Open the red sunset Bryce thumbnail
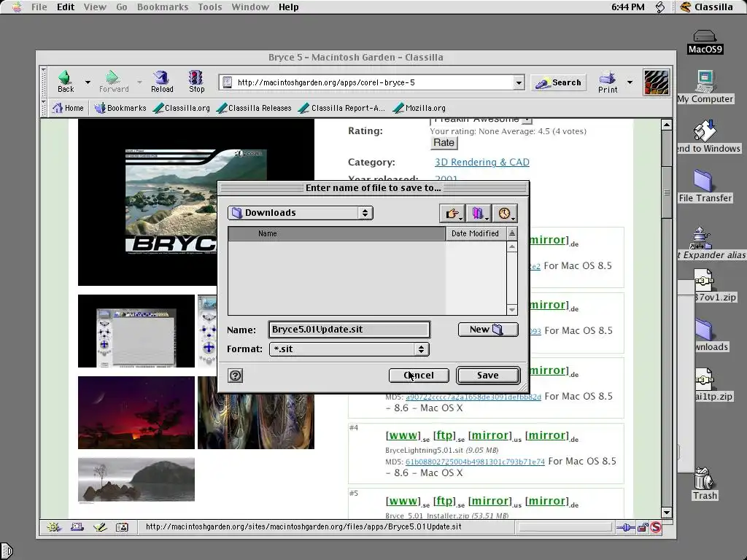747x560 pixels. coord(136,413)
